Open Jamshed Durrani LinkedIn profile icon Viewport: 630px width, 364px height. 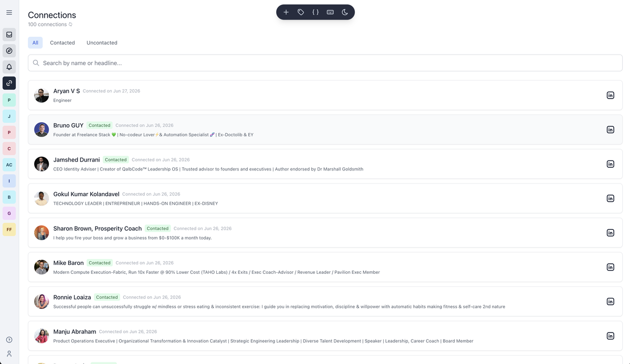click(x=610, y=164)
